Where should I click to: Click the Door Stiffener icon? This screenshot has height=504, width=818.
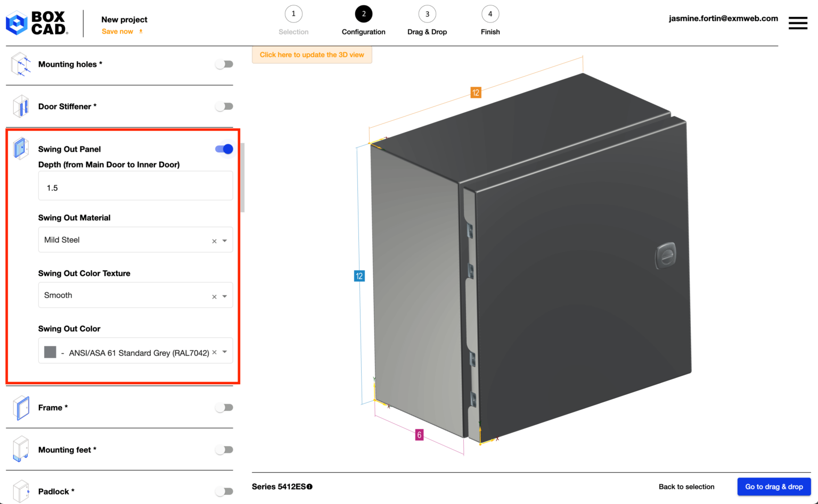[20, 106]
